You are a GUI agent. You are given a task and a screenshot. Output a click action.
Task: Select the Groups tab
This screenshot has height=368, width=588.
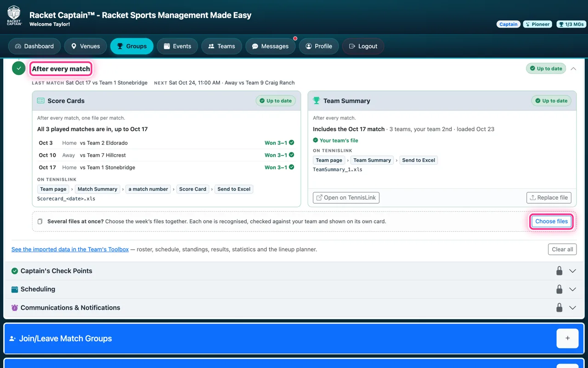click(132, 46)
